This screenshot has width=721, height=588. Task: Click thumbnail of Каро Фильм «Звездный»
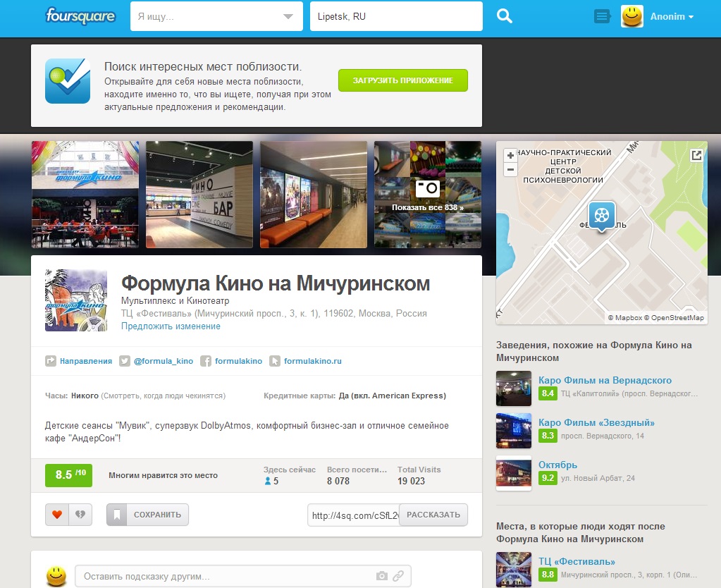click(514, 431)
